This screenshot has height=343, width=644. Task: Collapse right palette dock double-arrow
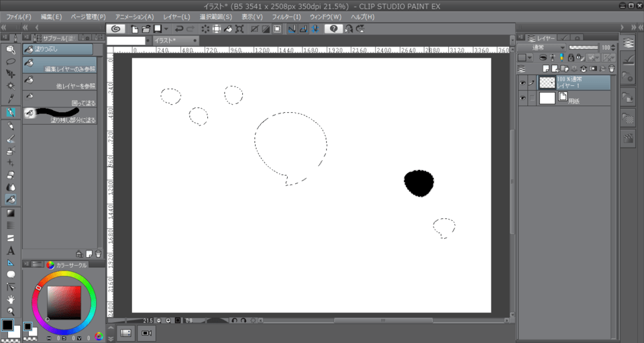click(633, 27)
